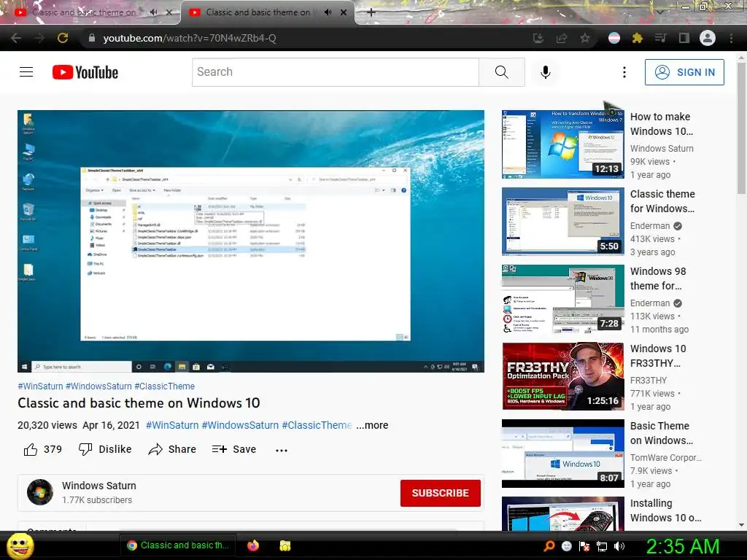Open #WinSaturn hashtag above title

tap(41, 386)
